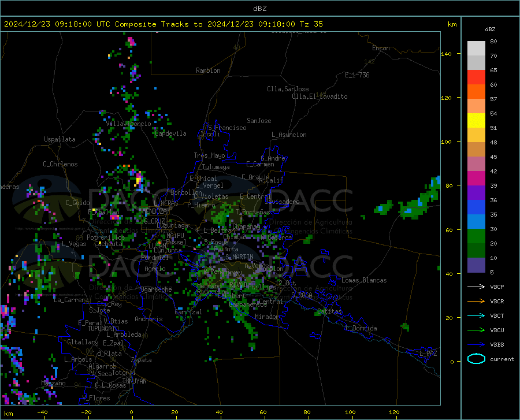Click the 'Manzano' map label
Viewport: 520px width, 420px height.
click(53, 383)
